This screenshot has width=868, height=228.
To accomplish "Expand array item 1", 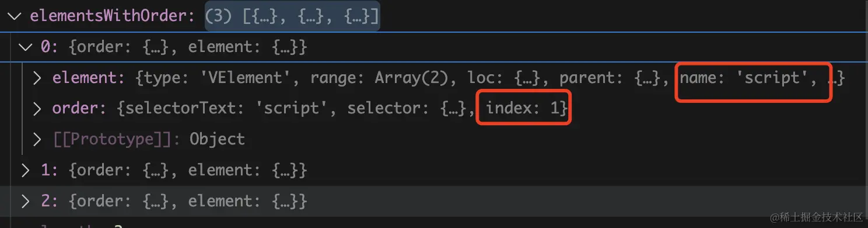I will (25, 170).
